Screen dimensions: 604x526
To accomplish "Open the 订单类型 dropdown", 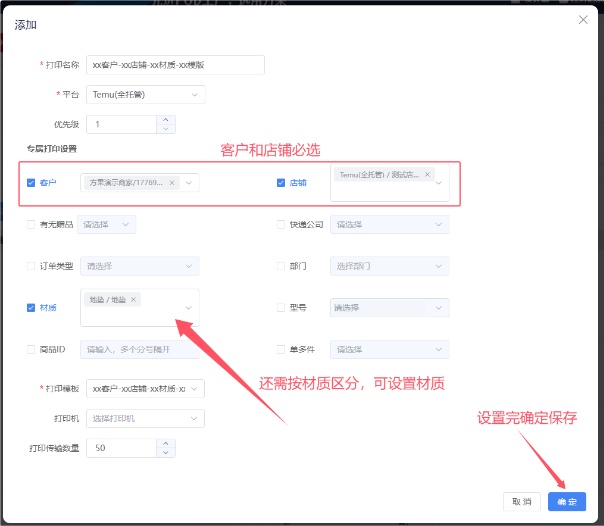I will (x=140, y=266).
